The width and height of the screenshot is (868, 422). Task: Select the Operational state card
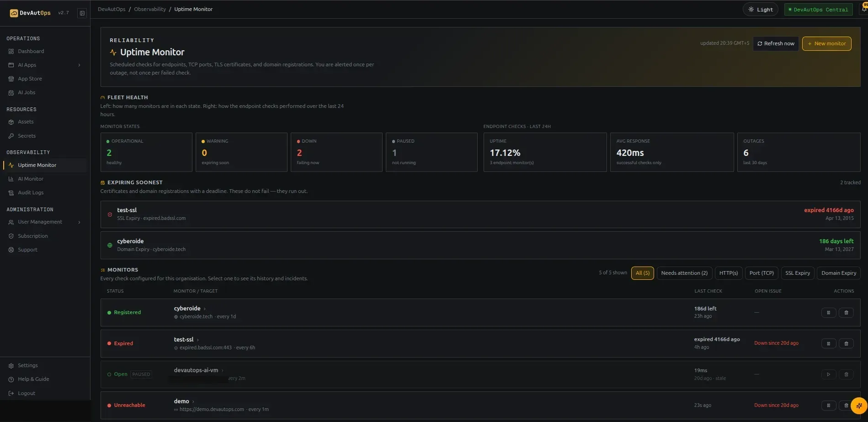(x=146, y=152)
